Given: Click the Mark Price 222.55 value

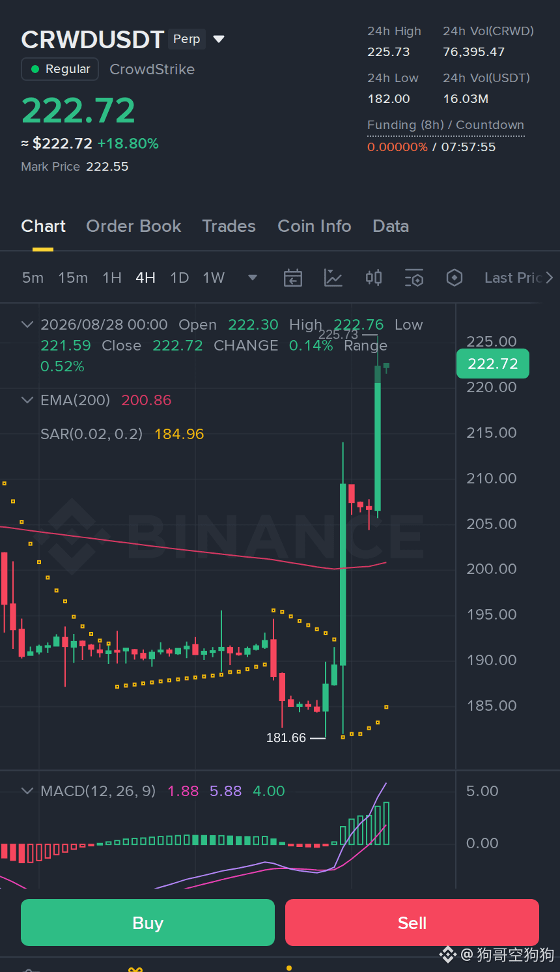Looking at the screenshot, I should click(x=107, y=167).
